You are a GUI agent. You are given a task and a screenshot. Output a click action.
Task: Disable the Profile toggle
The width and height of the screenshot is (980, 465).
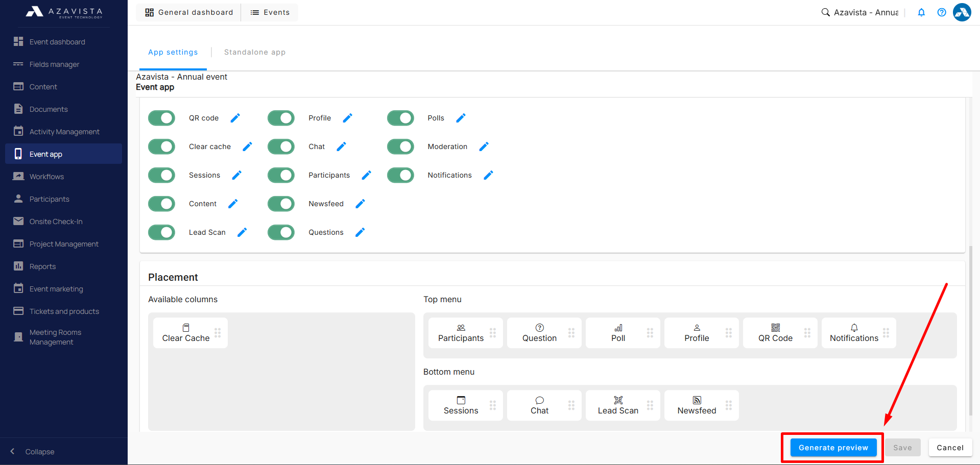[281, 118]
